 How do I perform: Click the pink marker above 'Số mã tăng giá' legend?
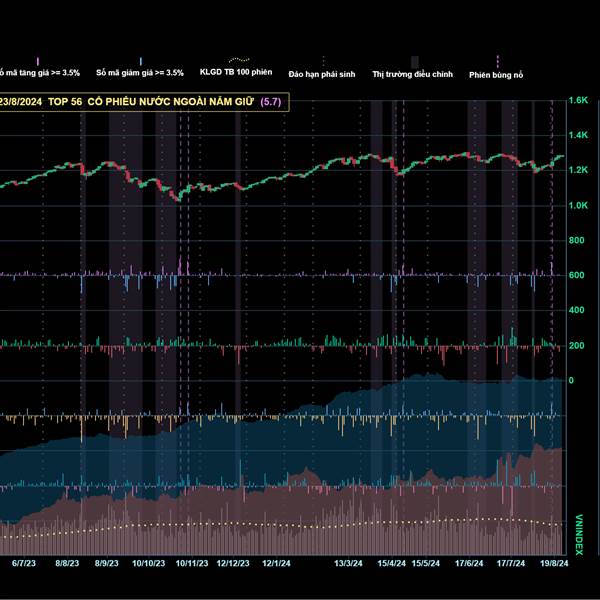point(37,61)
